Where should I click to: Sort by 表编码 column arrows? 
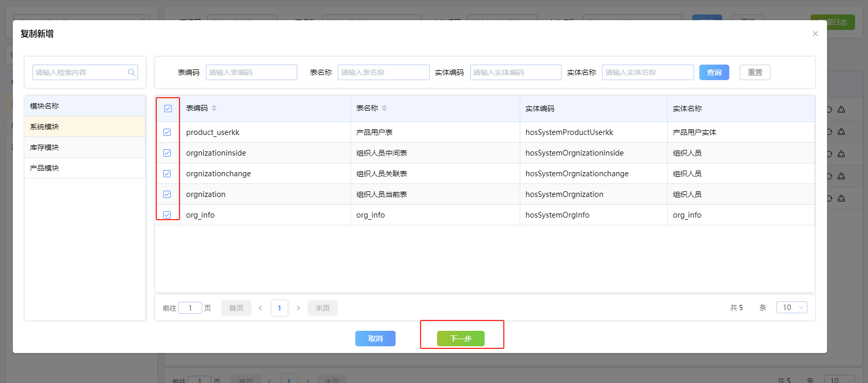214,108
